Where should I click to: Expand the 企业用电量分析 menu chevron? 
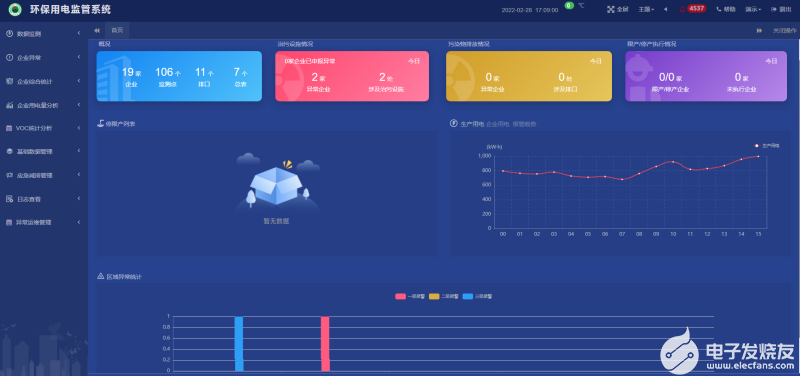point(79,105)
